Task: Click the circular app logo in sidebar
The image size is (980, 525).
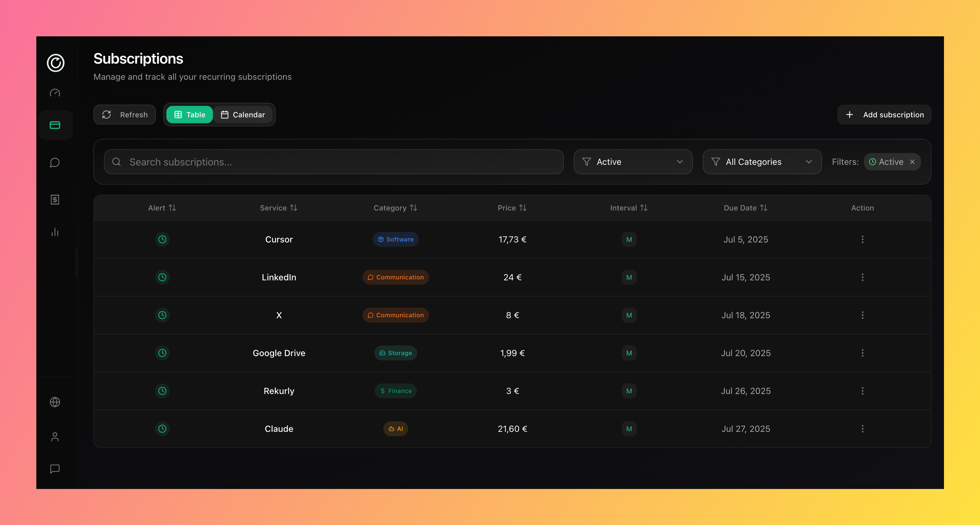Action: click(56, 63)
